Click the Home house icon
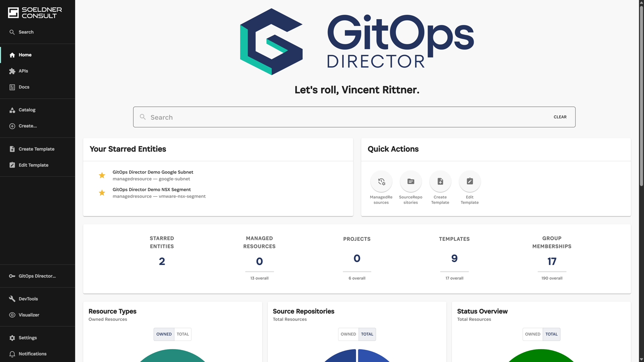The width and height of the screenshot is (644, 362). click(12, 55)
